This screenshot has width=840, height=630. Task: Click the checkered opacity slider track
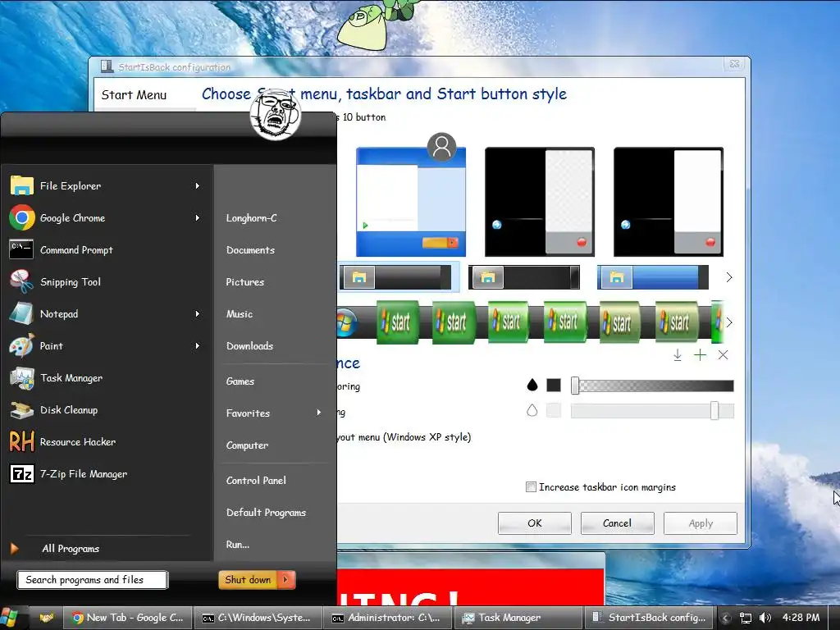coord(652,386)
